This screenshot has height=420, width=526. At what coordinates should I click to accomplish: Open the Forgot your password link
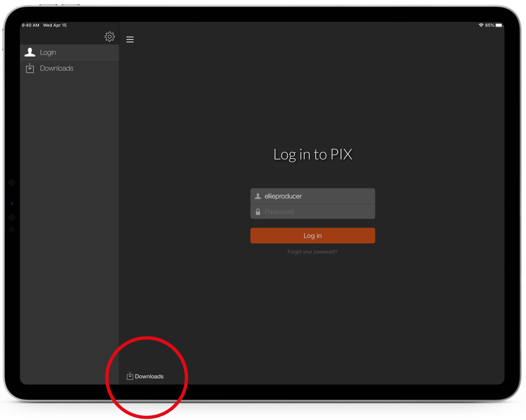pos(312,252)
